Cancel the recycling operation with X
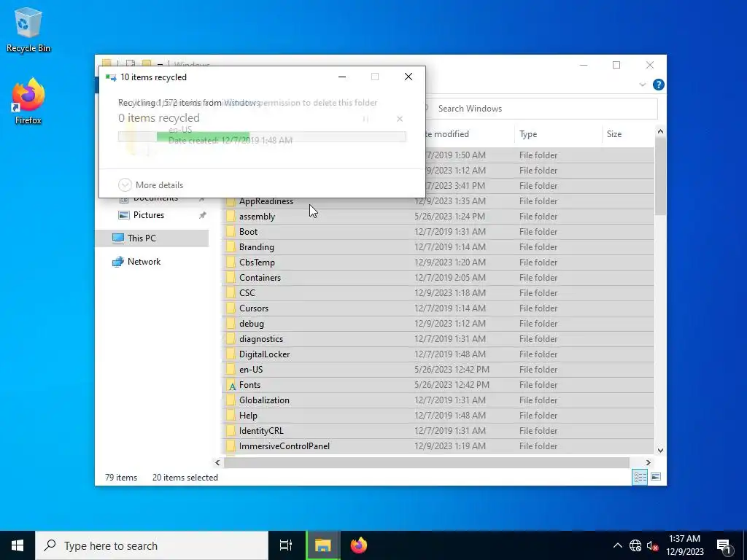 tap(400, 119)
